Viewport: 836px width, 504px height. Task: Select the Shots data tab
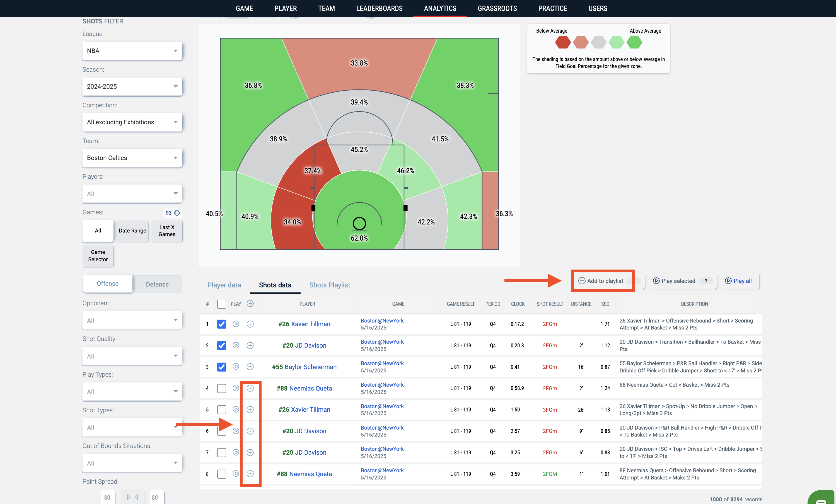tap(275, 285)
